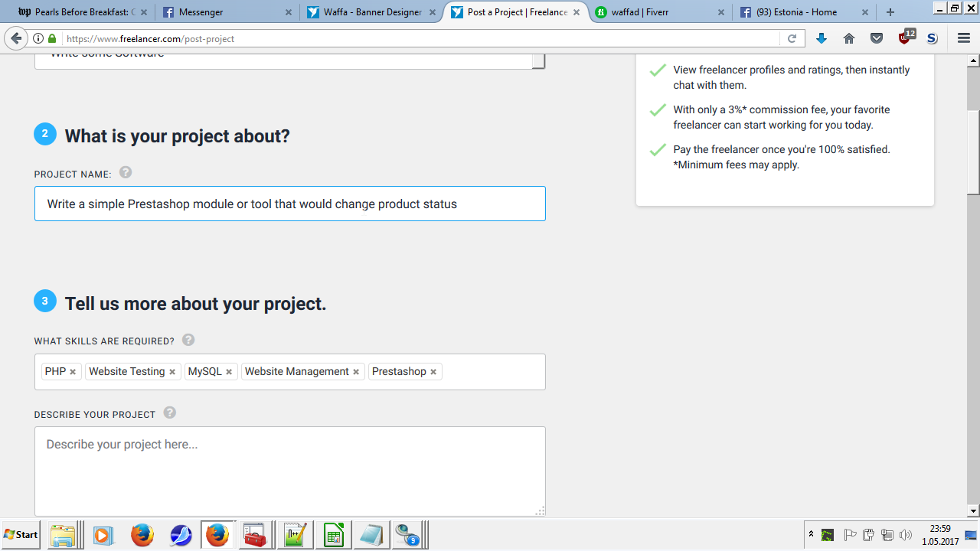Remove the Prestashop skill tag
This screenshot has height=551, width=980.
tap(433, 372)
